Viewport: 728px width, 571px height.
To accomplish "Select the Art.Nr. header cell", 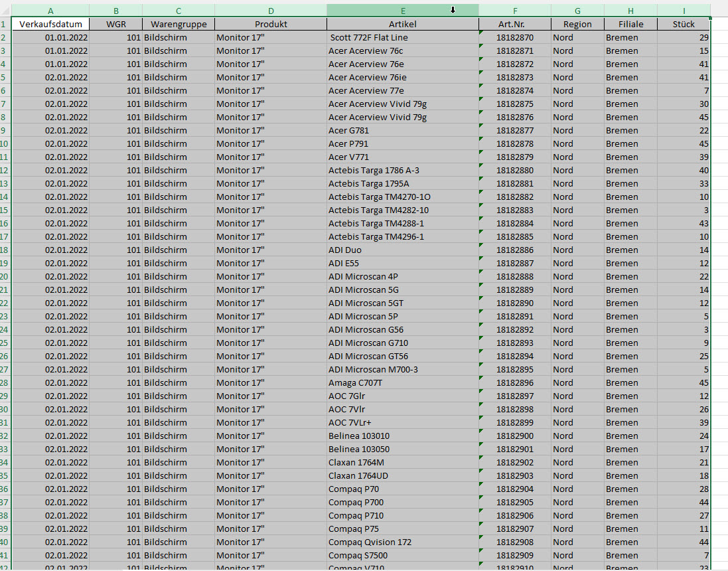I will click(514, 24).
